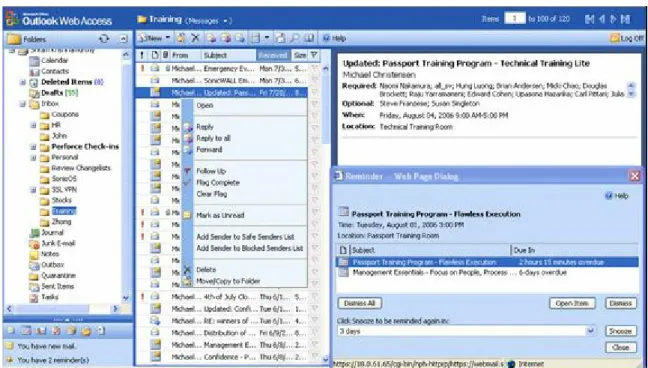Click the new mail envelope notification icon
Screen dimensions: 648x368
pos(10,346)
